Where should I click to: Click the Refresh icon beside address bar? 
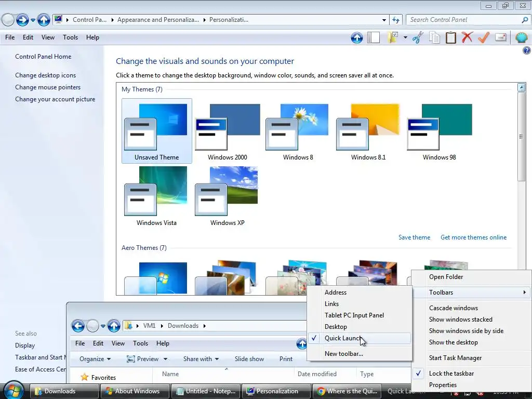[x=396, y=20]
